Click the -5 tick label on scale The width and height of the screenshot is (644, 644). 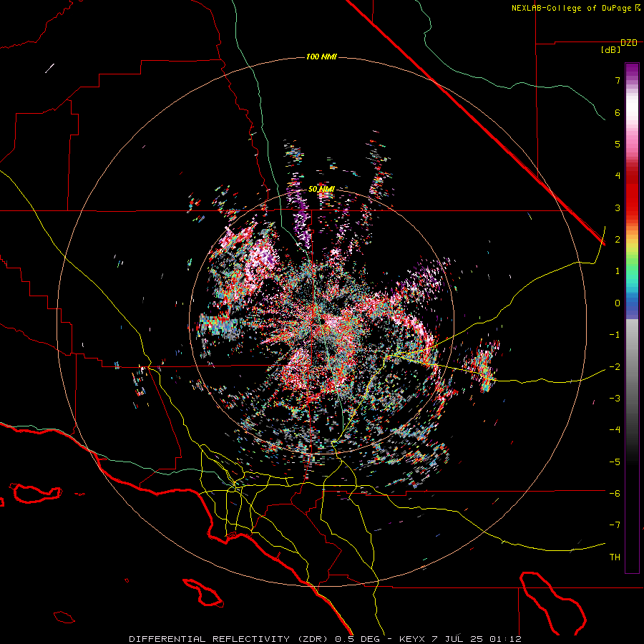(615, 462)
